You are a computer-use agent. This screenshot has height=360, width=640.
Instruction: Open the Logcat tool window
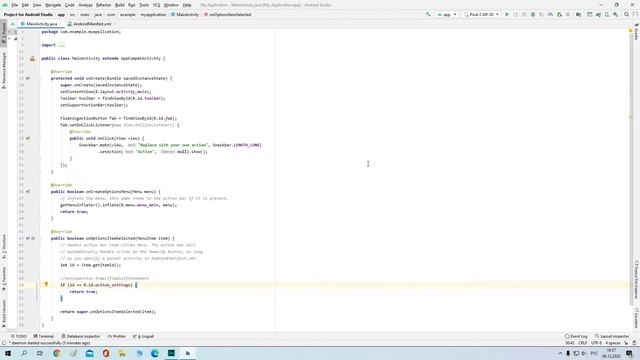coord(143,336)
